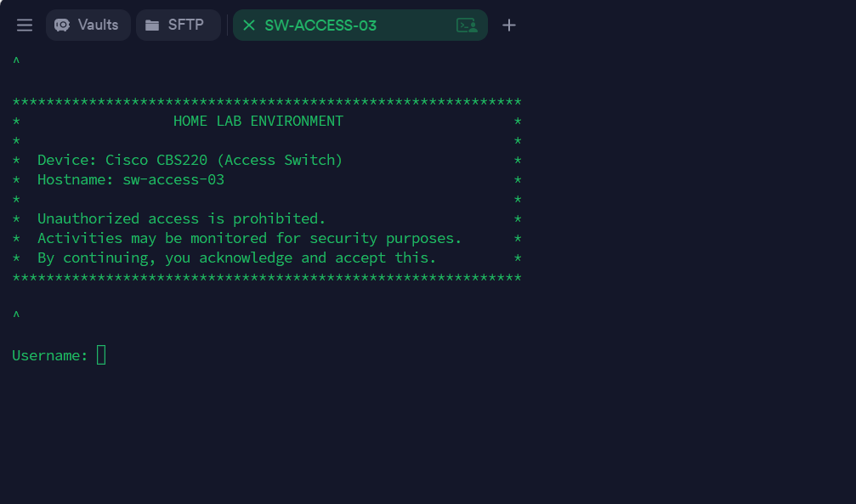Click the Unauthorized access is prohibited line
This screenshot has height=504, width=856.
pyautogui.click(x=181, y=218)
